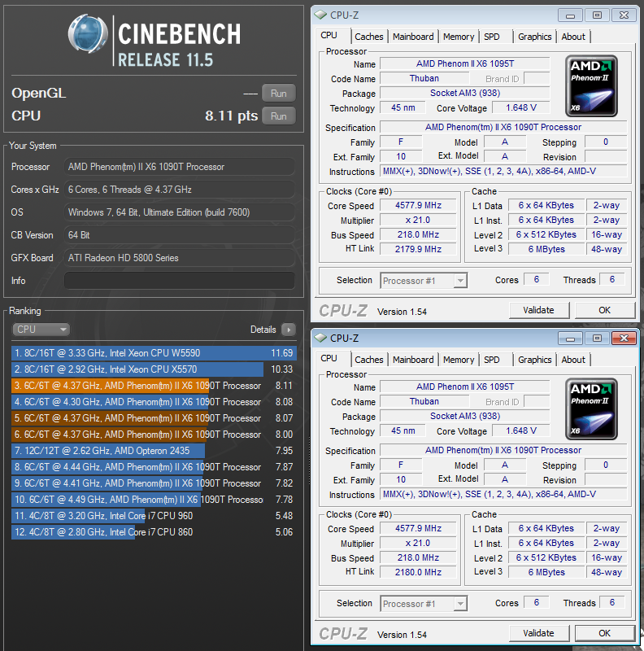Click upper CPU-Z title bar app icon
The image size is (644, 651).
click(x=320, y=15)
